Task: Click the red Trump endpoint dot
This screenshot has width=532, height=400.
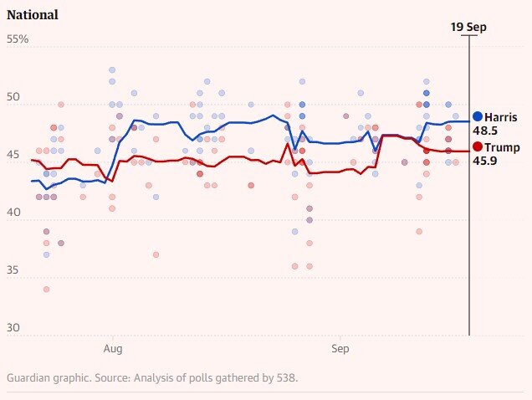Action: point(478,147)
